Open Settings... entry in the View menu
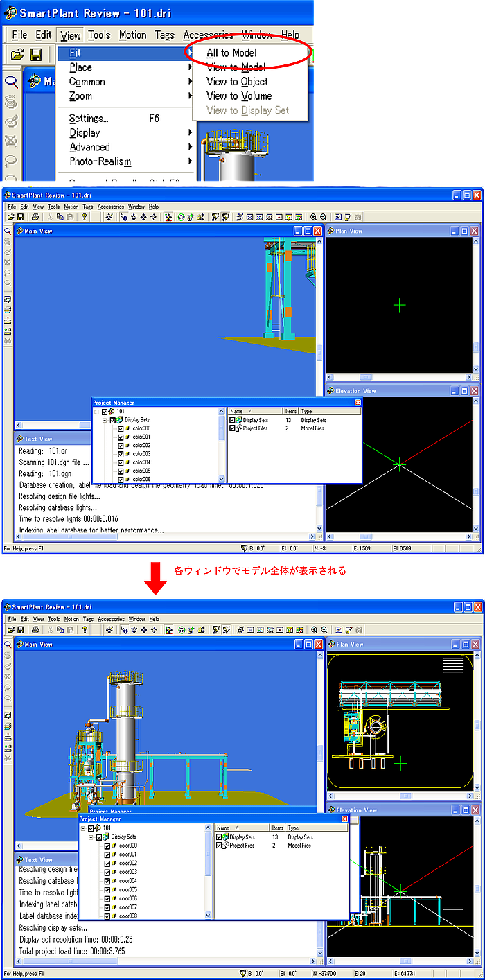This screenshot has height=980, width=485. (x=89, y=119)
